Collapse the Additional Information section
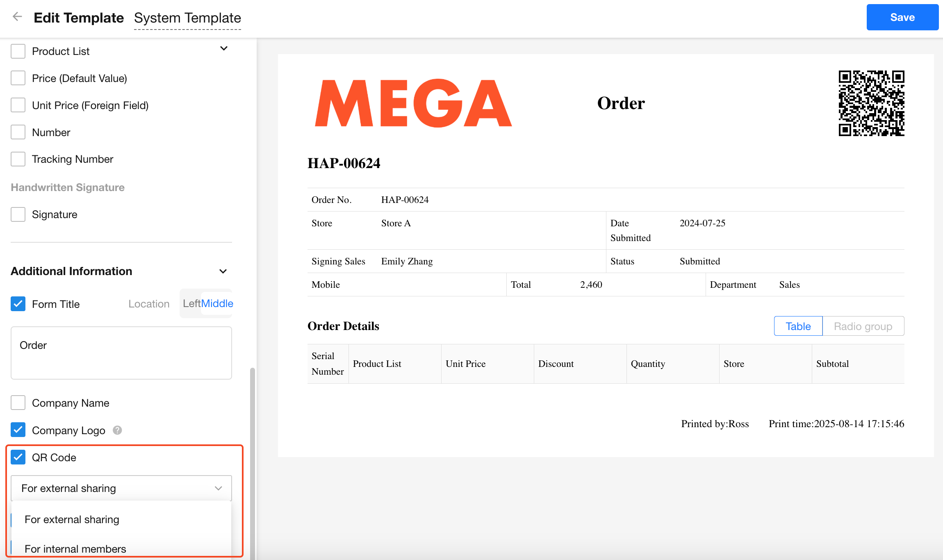The width and height of the screenshot is (943, 560). coord(223,271)
